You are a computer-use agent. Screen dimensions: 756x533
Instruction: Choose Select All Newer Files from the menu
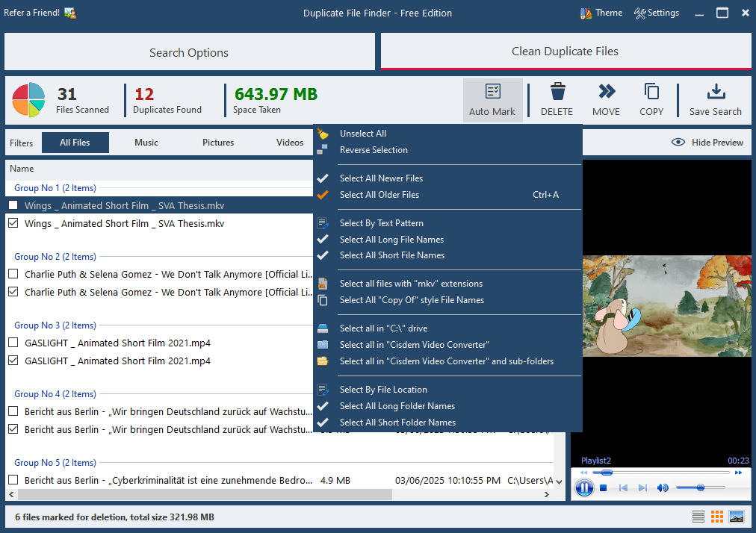[381, 178]
